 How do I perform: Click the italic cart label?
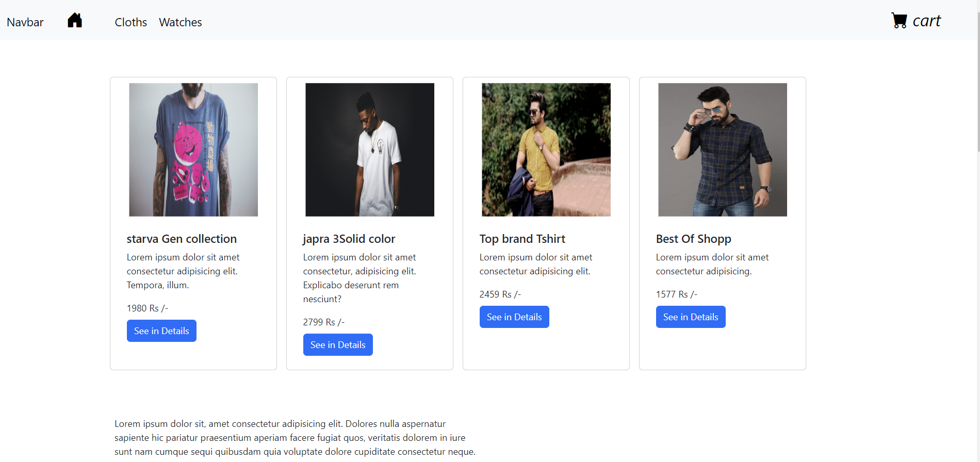[926, 21]
